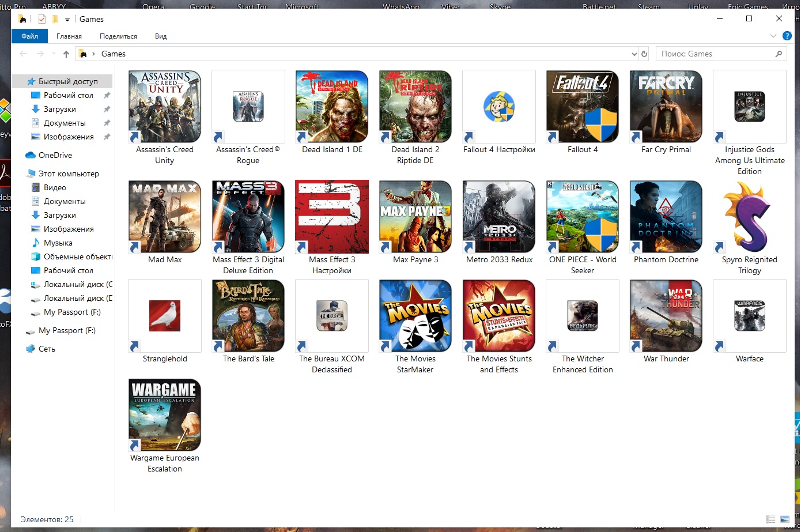
Task: Open the Вид ribbon tab
Action: click(x=161, y=36)
